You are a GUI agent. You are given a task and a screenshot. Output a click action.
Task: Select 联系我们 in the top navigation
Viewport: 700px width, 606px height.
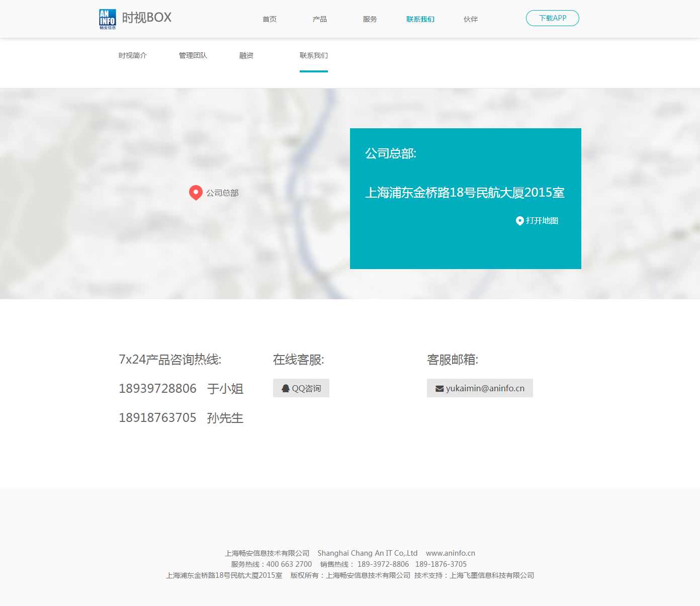tap(420, 19)
